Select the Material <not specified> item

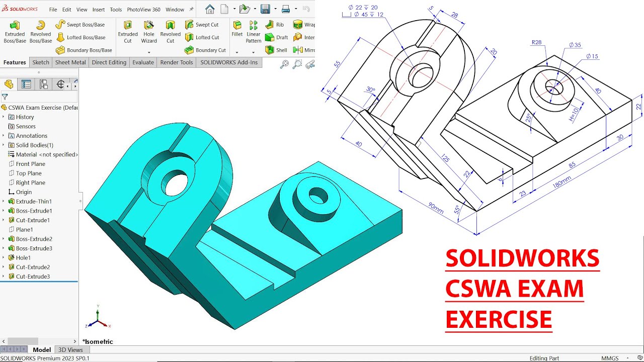tap(43, 155)
